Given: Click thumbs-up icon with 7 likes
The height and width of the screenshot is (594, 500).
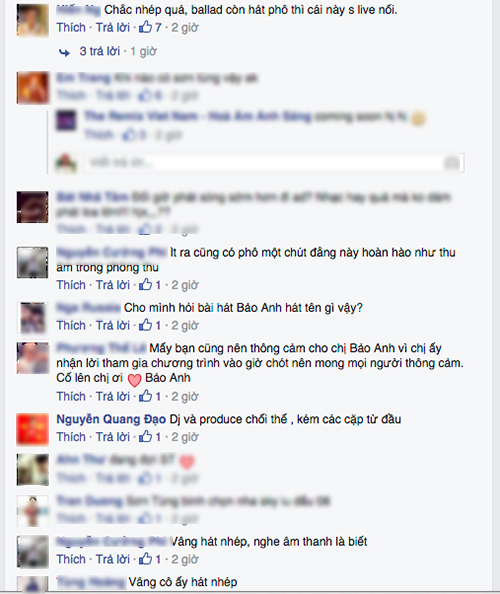Looking at the screenshot, I should pyautogui.click(x=145, y=27).
